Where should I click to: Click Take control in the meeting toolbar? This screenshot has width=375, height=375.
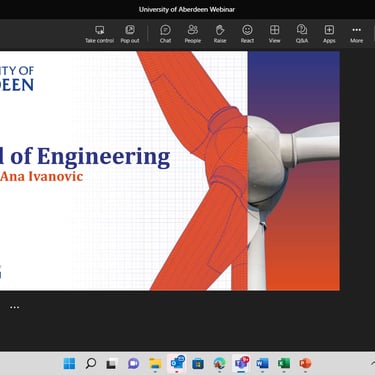99,34
